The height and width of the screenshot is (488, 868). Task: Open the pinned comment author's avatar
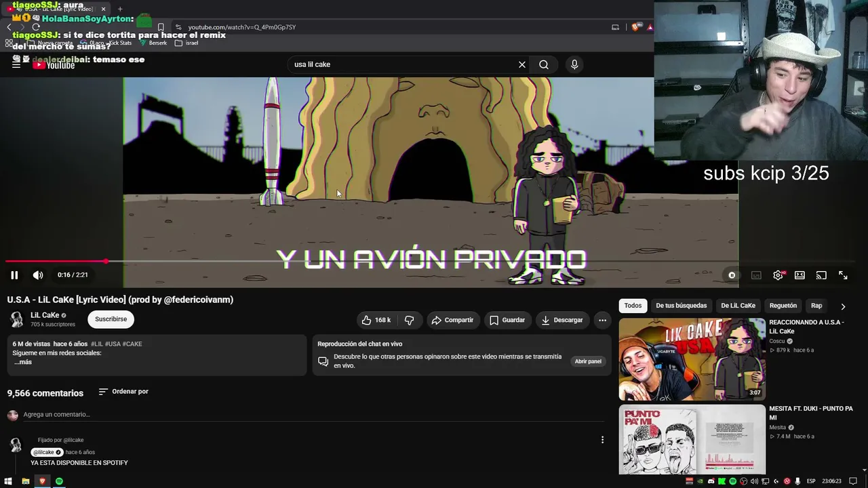click(15, 445)
